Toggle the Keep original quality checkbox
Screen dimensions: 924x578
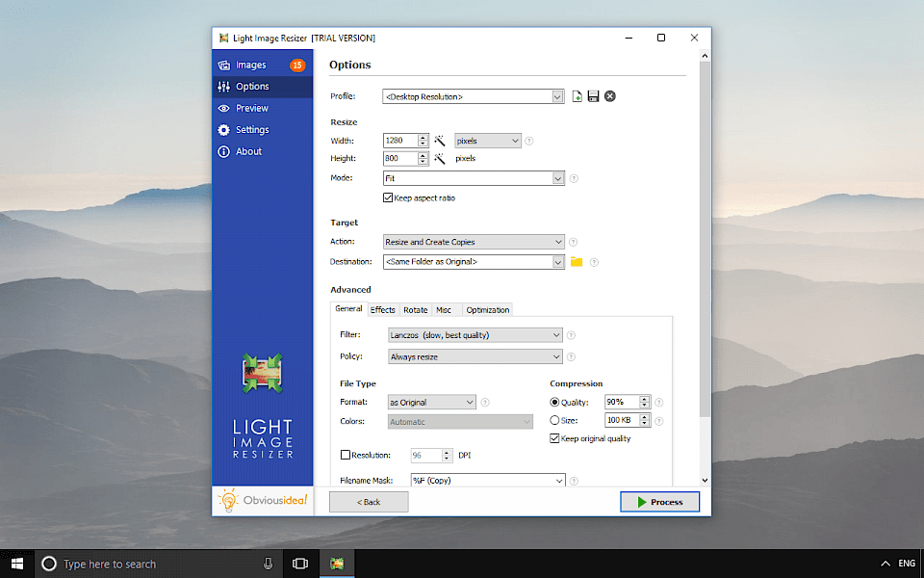click(x=554, y=438)
